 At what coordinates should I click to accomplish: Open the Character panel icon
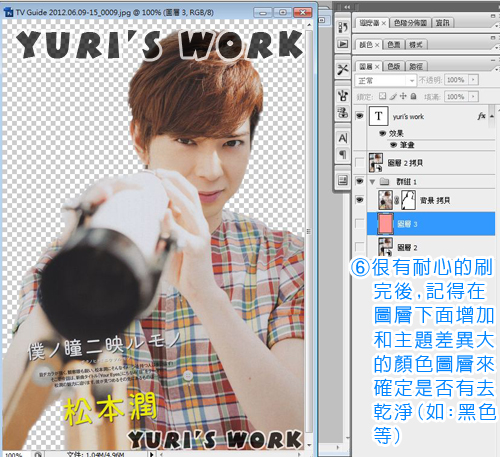[x=343, y=138]
